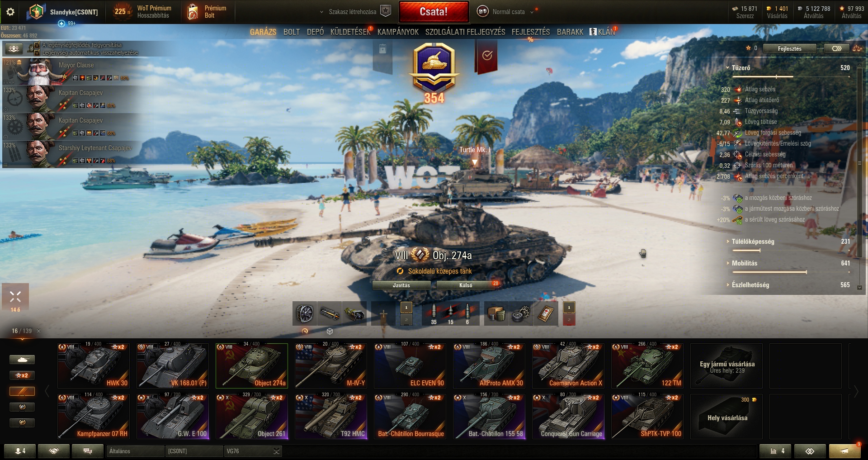
Task: Click the fullscreen toggle icon
Action: tap(15, 297)
